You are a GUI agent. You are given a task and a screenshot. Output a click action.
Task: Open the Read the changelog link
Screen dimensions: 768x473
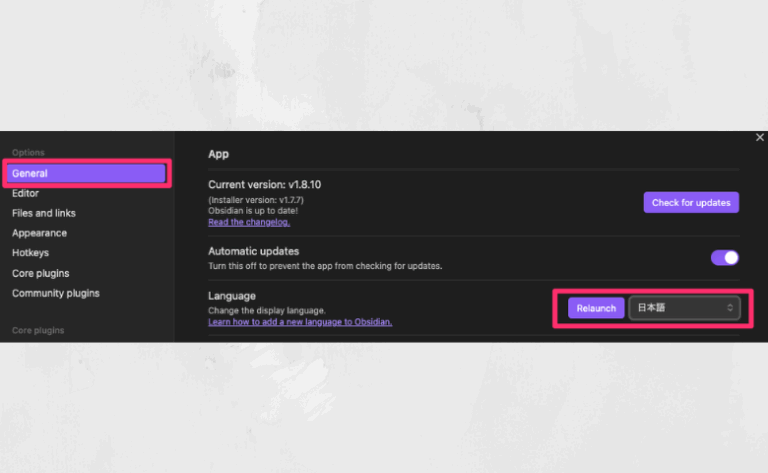[x=249, y=222]
